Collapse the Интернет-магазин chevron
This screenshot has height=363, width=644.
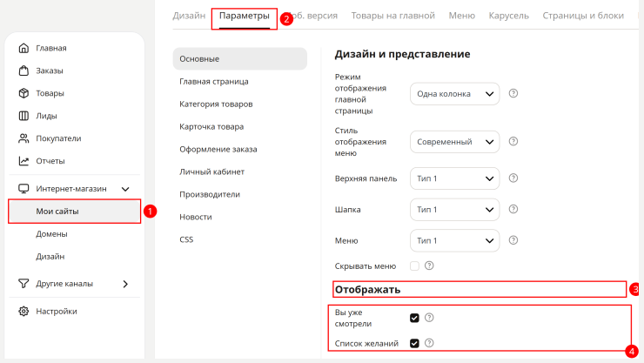tap(125, 189)
